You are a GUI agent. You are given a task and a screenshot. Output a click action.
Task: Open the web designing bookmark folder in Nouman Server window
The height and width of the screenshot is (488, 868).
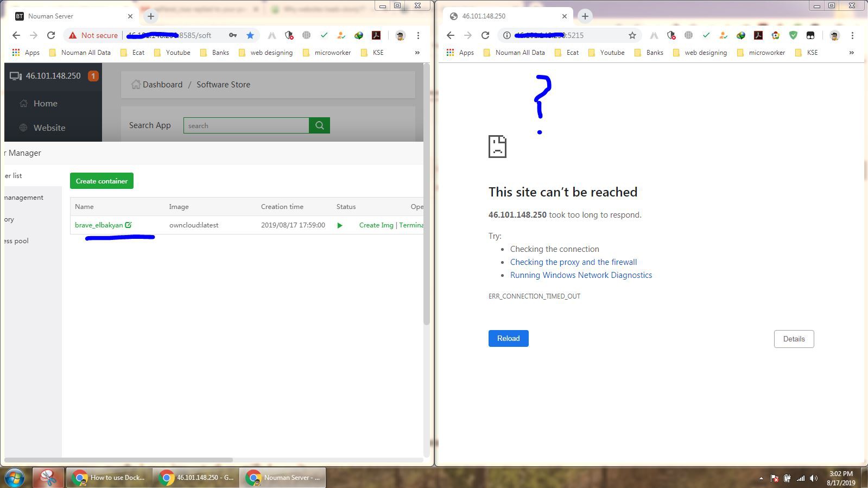click(265, 53)
